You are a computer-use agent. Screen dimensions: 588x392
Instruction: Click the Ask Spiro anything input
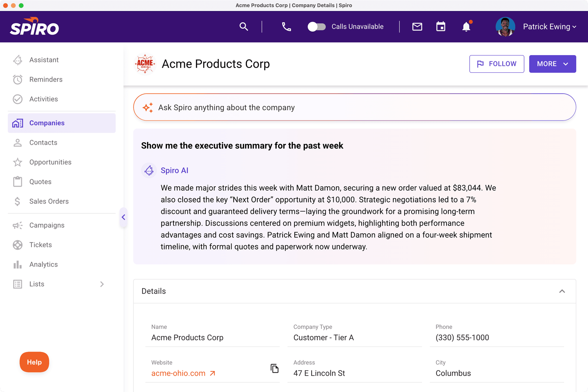tap(355, 107)
